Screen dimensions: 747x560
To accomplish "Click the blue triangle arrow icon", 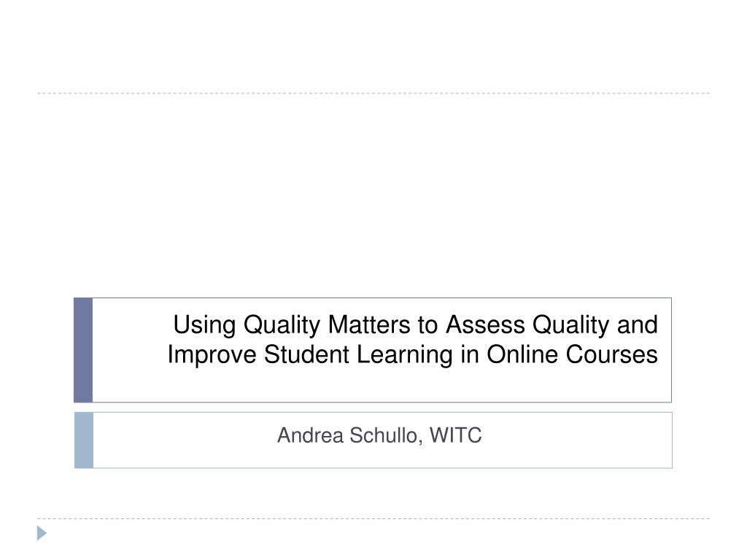I will (x=42, y=533).
